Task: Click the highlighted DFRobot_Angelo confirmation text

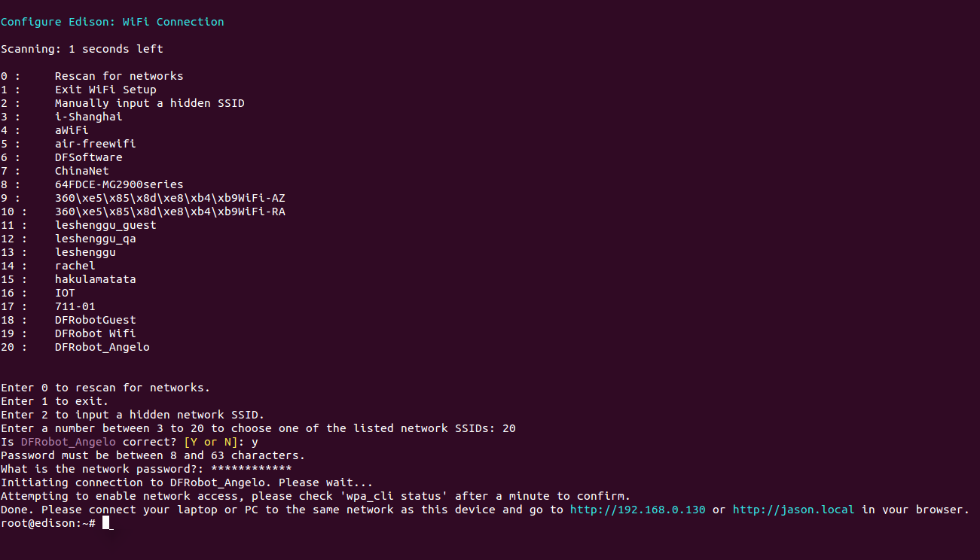Action: pos(68,442)
